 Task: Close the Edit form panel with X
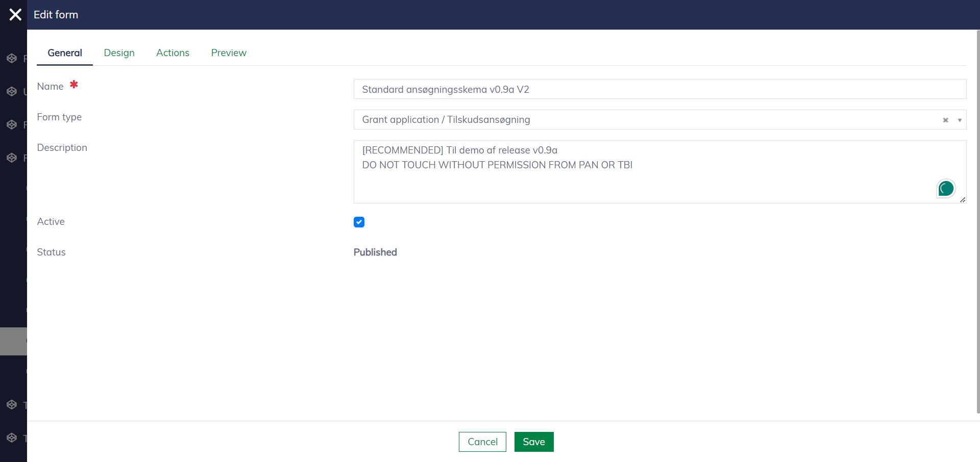tap(15, 15)
